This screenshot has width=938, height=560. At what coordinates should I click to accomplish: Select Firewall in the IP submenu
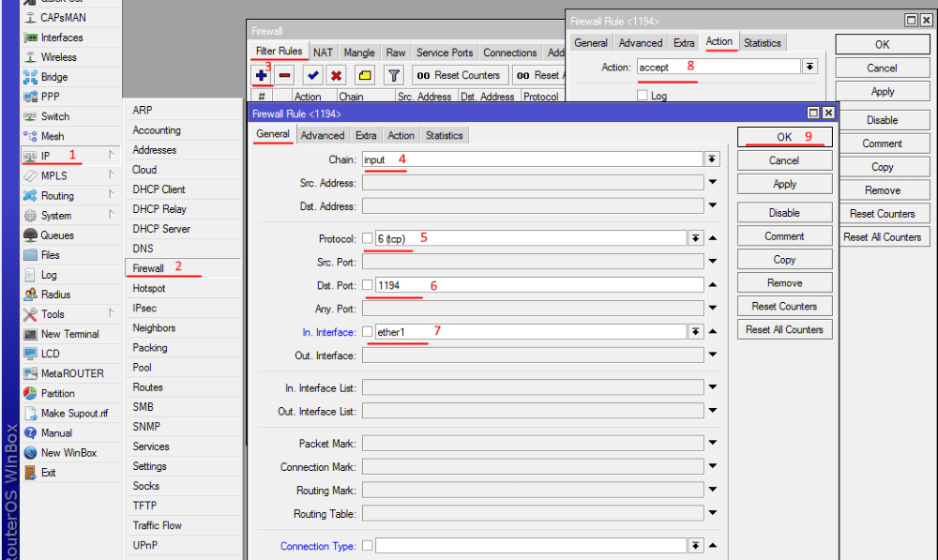tap(148, 268)
